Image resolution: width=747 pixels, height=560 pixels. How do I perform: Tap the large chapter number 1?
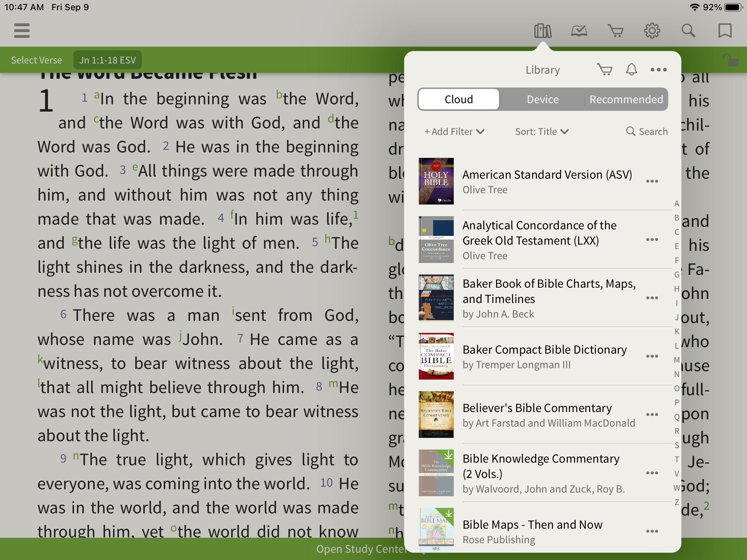[x=46, y=101]
